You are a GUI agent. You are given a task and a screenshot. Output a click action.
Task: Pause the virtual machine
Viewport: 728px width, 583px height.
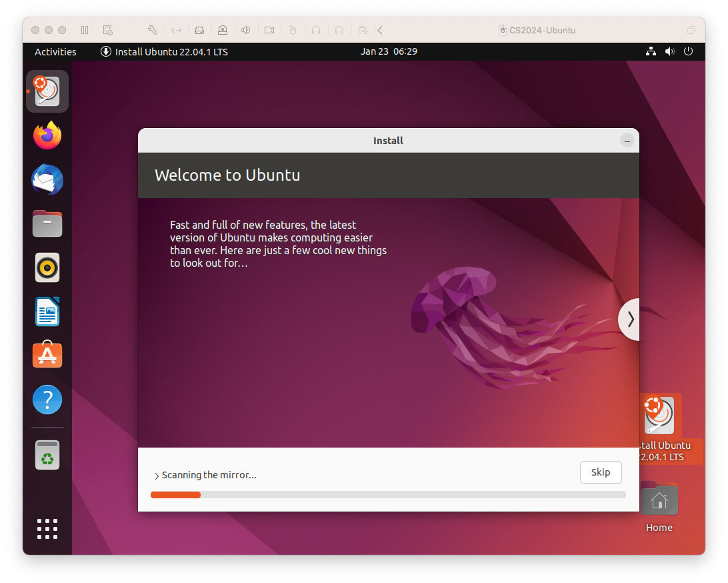pyautogui.click(x=85, y=30)
